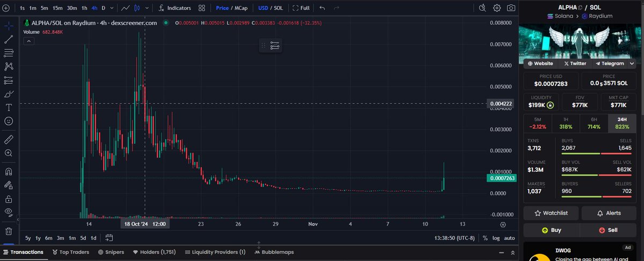Open the token Twitter link
644x261 pixels.
click(x=575, y=63)
